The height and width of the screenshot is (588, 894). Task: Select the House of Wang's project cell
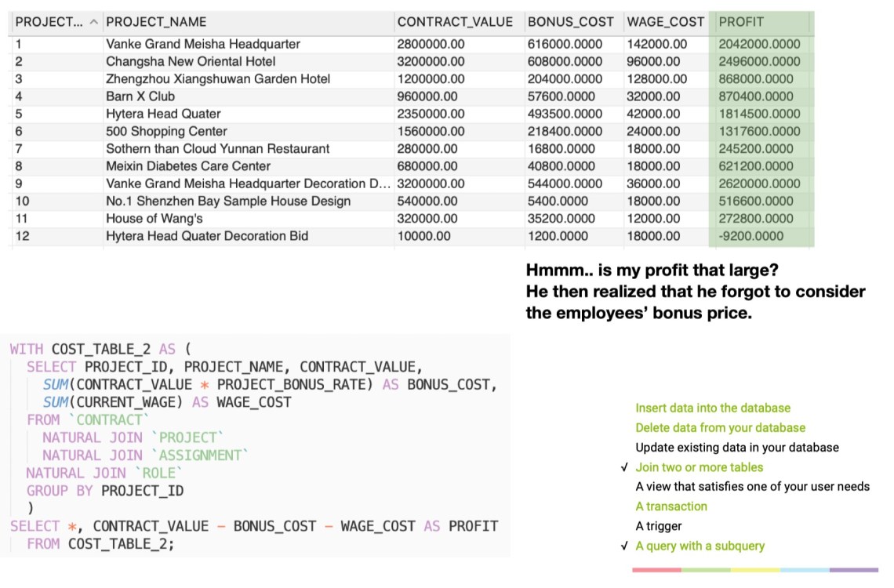tap(154, 219)
